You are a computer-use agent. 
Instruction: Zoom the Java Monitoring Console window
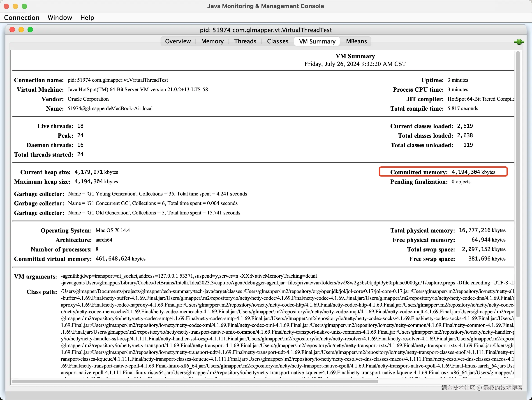(24, 6)
